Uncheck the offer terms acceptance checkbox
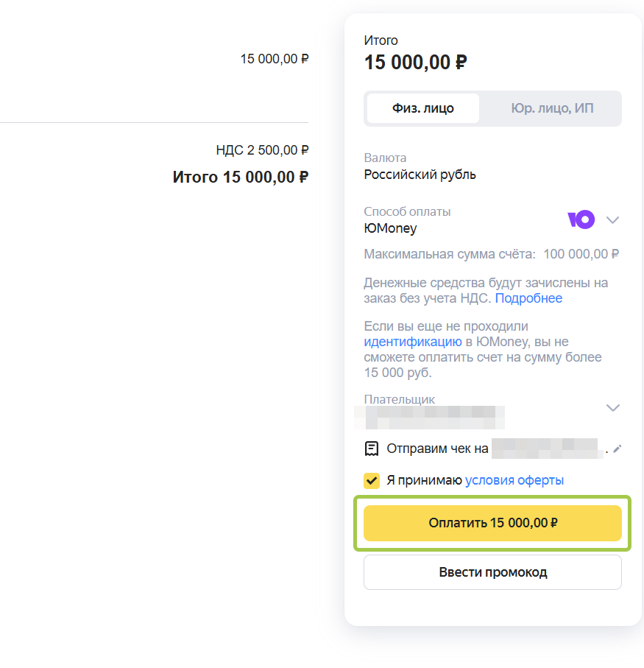Viewport: 644px width, 668px height. (372, 481)
